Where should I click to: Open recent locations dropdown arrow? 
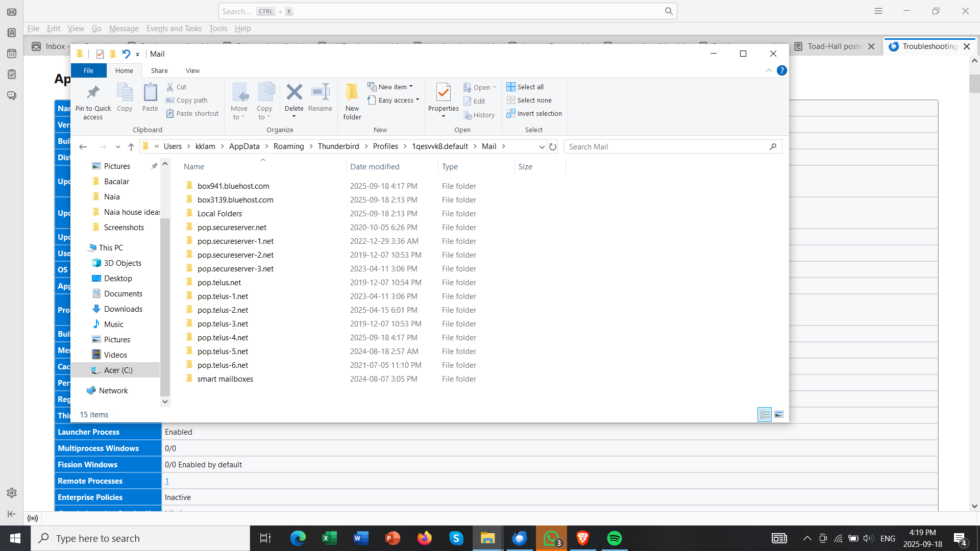coord(118,147)
